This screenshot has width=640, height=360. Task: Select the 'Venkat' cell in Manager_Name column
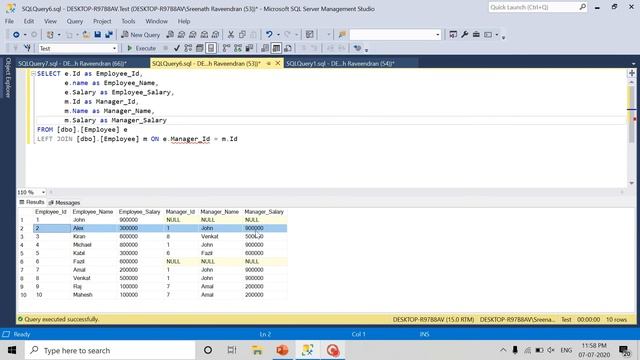[221, 236]
